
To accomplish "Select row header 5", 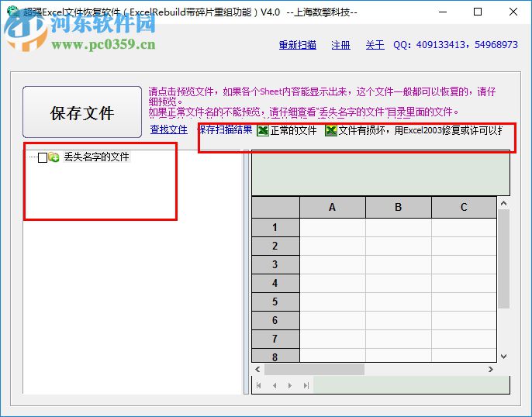I will pyautogui.click(x=275, y=302).
